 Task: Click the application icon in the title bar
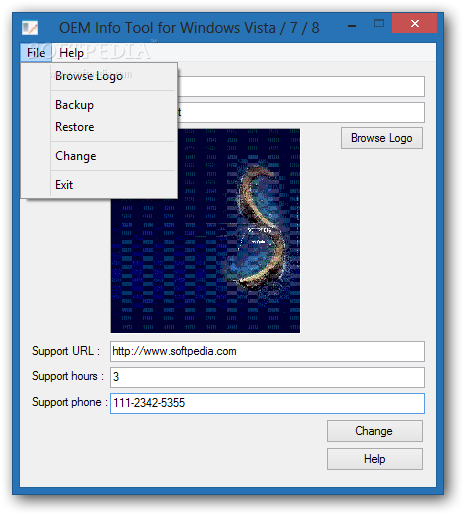coord(30,28)
